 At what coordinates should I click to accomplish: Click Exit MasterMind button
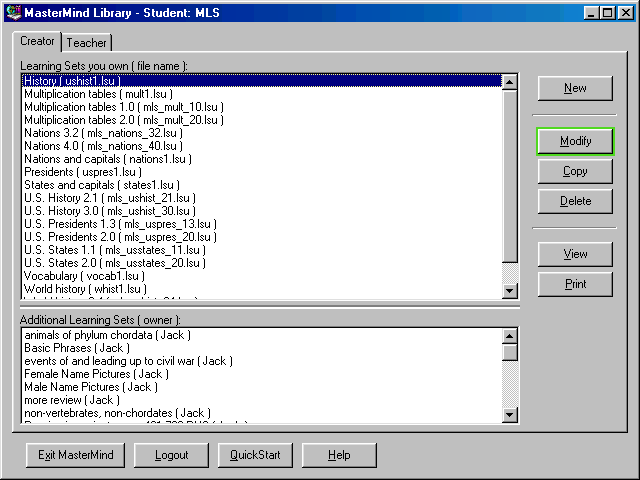tap(76, 455)
